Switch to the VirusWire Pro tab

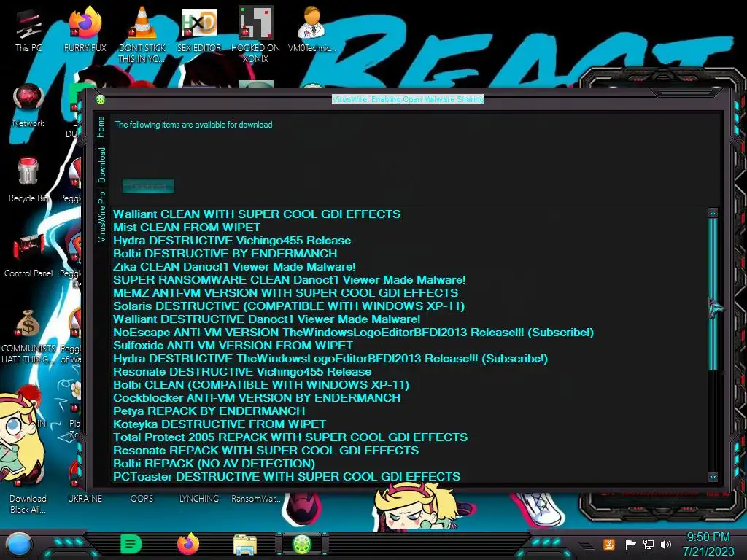click(101, 217)
